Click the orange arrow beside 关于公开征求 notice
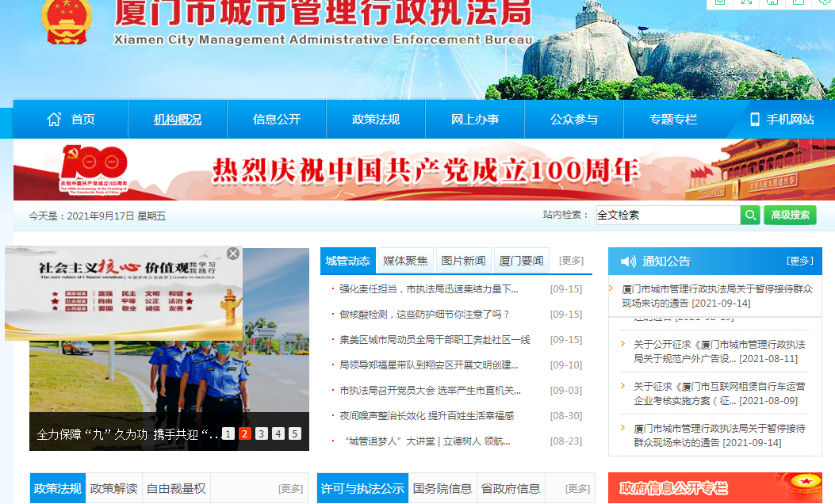This screenshot has height=504, width=835. [623, 344]
